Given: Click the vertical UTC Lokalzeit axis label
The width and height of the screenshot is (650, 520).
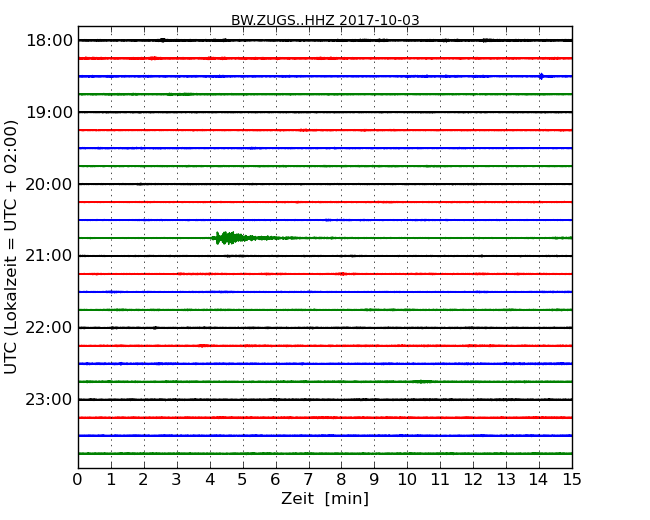Looking at the screenshot, I should [x=10, y=247].
